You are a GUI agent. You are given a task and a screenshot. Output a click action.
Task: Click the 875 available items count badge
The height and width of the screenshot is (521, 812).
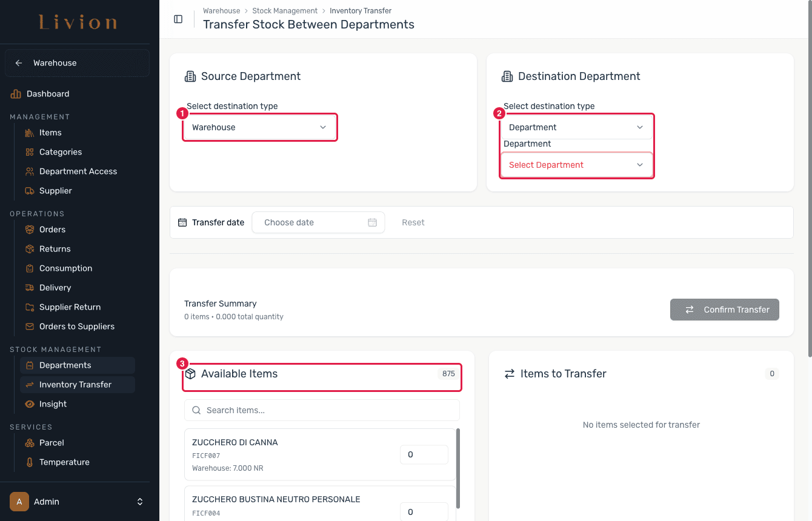(448, 374)
